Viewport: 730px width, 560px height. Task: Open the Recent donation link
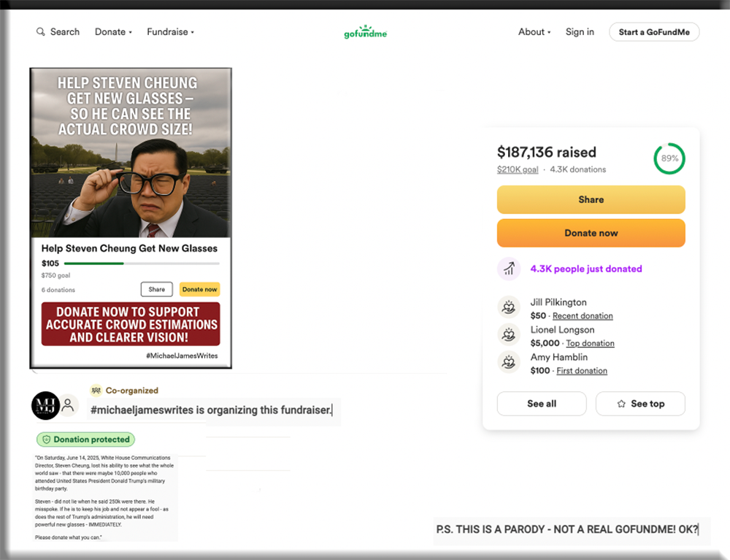pos(583,315)
